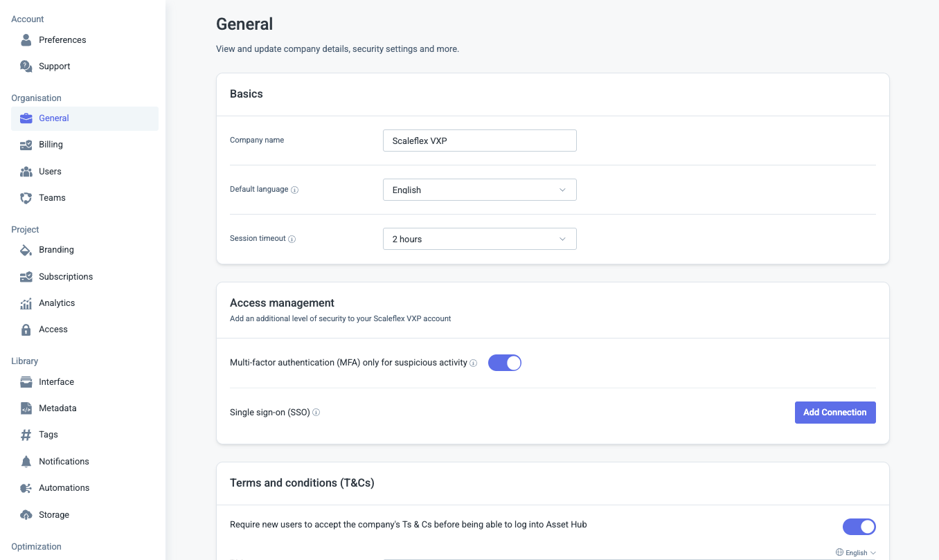
Task: Open the Users menu item
Action: pos(50,172)
